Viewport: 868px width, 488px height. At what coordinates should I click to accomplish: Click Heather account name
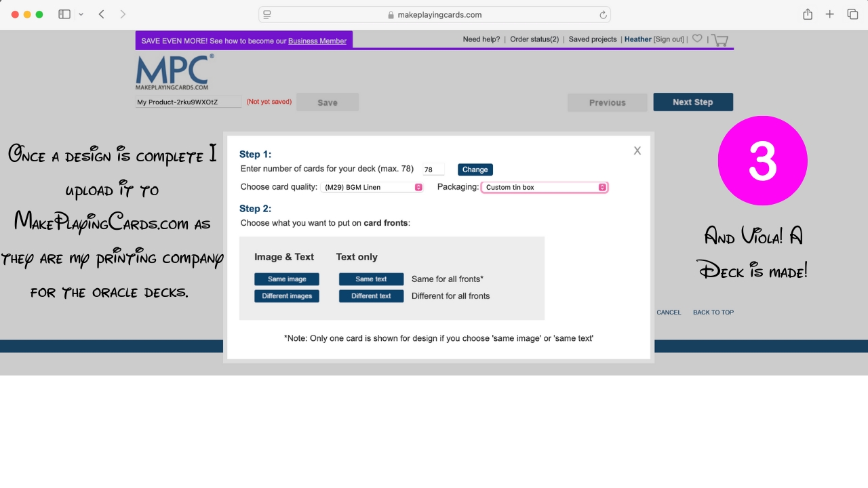click(x=638, y=39)
